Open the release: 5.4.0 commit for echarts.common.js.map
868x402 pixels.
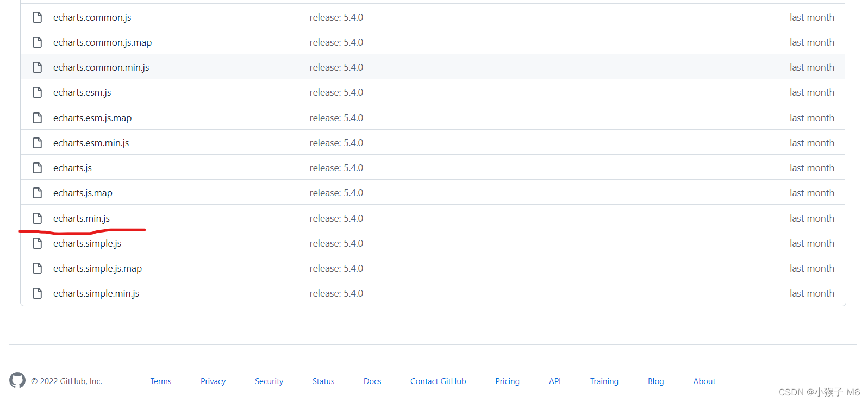(x=336, y=42)
